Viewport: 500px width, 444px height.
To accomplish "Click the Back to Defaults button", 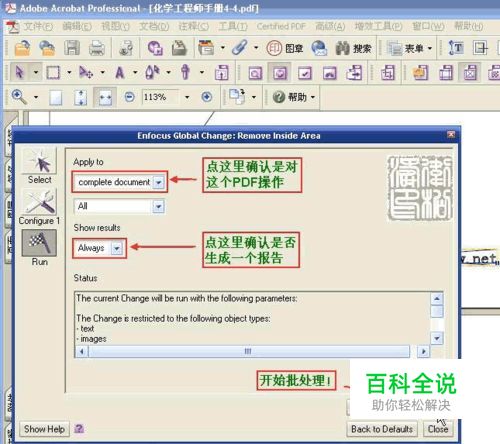I will click(382, 429).
